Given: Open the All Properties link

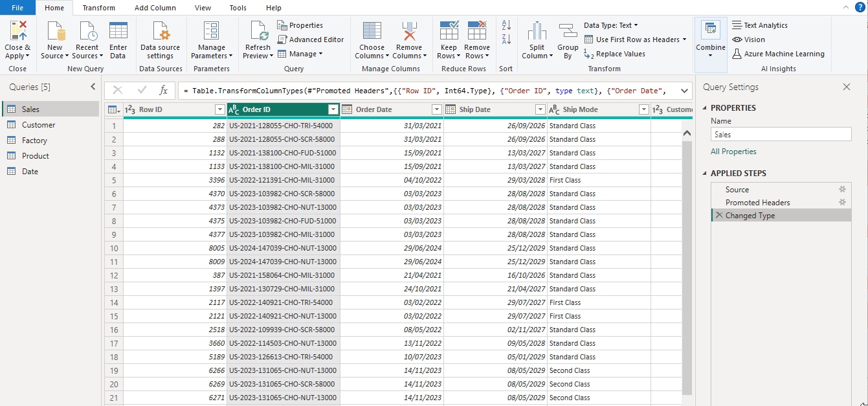Looking at the screenshot, I should click(x=733, y=152).
